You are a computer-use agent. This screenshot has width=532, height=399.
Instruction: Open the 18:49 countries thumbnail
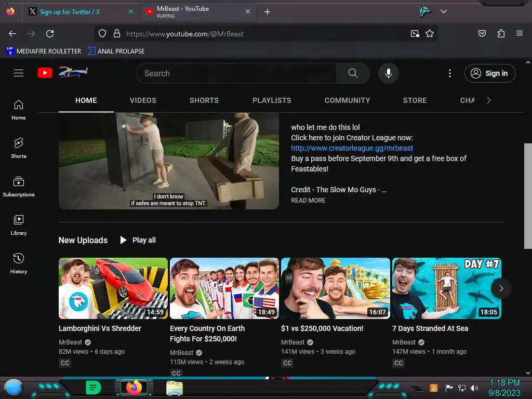(224, 288)
